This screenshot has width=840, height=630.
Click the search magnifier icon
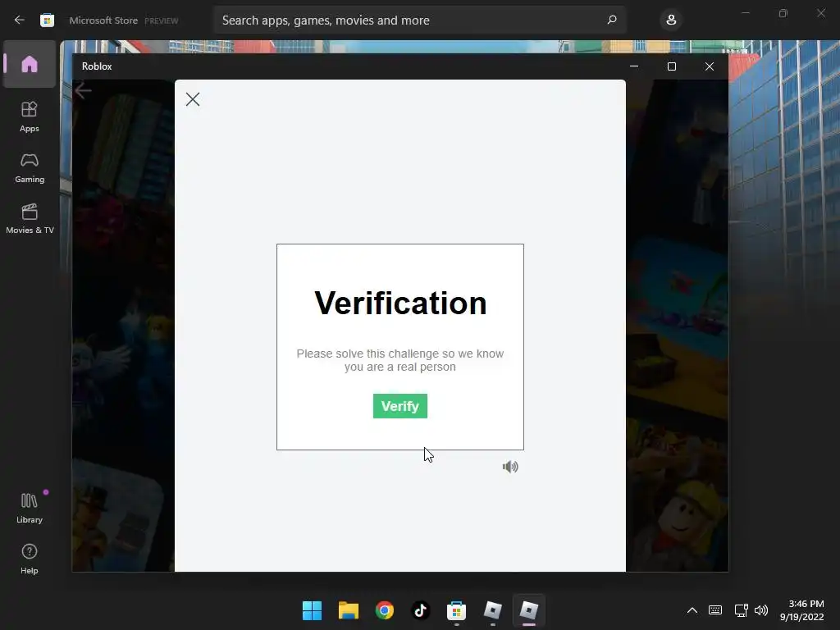click(612, 21)
